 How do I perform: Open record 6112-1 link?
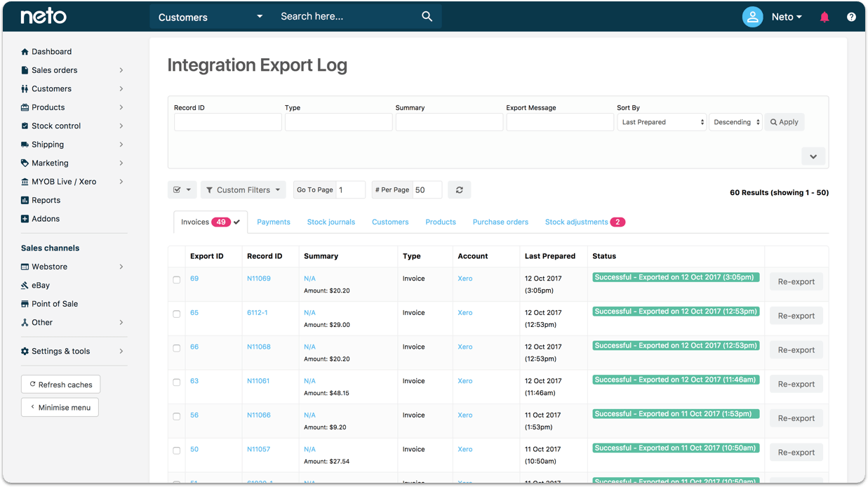click(x=258, y=313)
